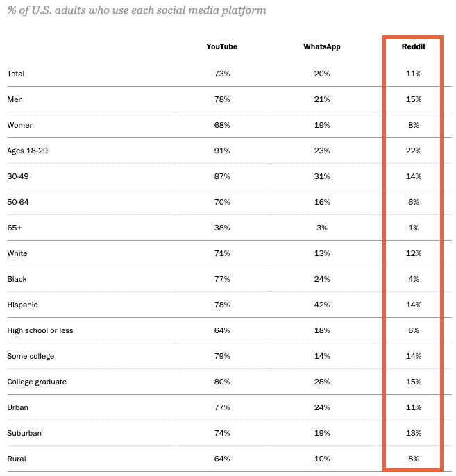Click the College graduate row label
456x476 pixels.
[37, 382]
